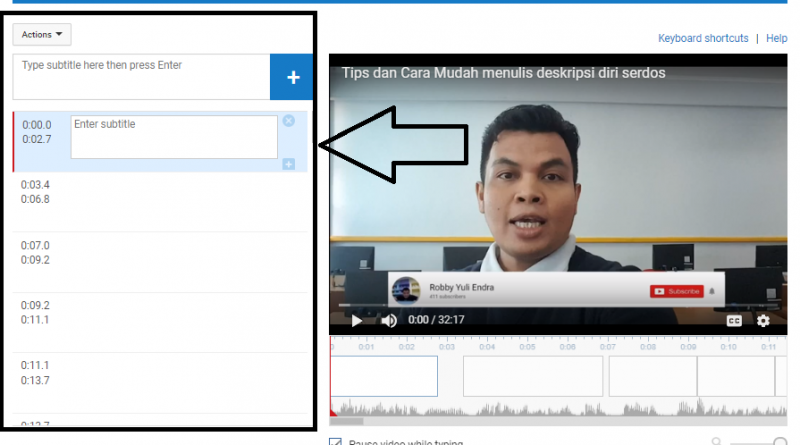The width and height of the screenshot is (800, 445).
Task: Select the first caption block in the timeline
Action: (384, 376)
